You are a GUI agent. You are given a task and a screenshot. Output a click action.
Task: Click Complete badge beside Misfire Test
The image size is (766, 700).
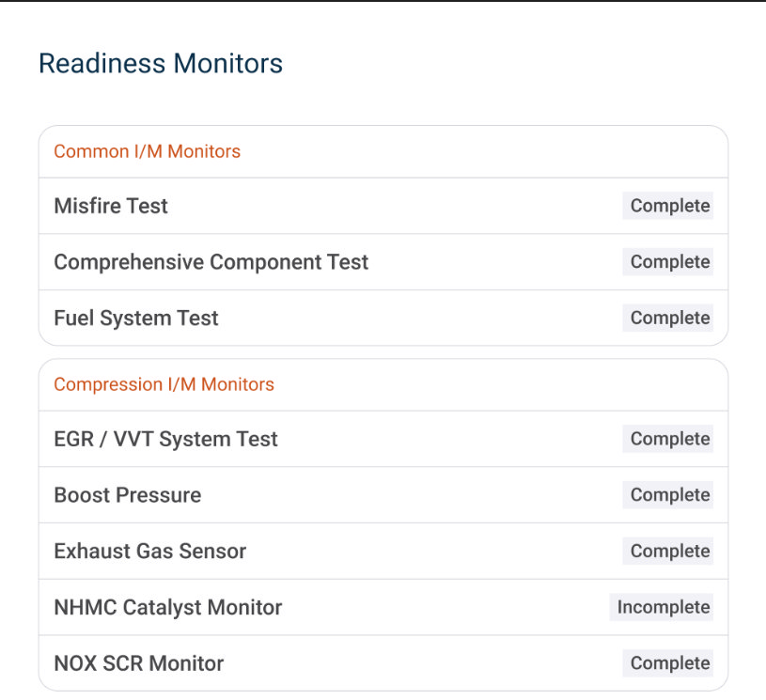tap(667, 206)
